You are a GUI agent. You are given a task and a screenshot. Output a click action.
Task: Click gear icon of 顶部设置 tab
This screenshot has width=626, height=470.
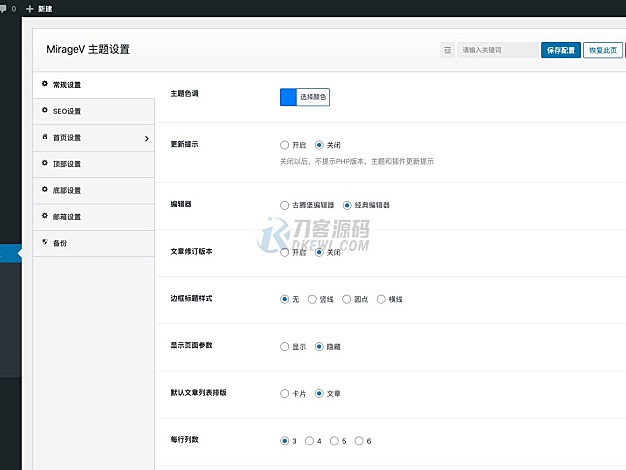tap(45, 163)
